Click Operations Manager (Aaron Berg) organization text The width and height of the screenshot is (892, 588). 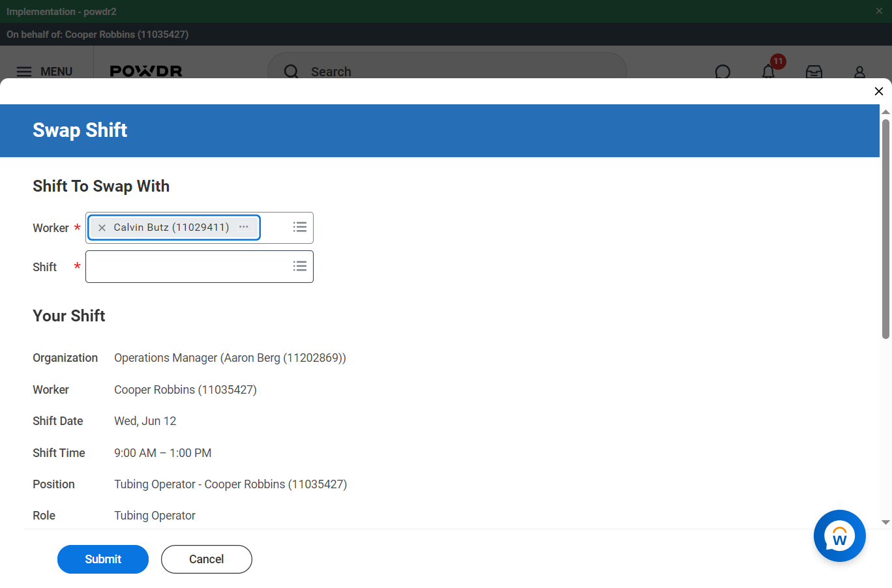point(230,358)
